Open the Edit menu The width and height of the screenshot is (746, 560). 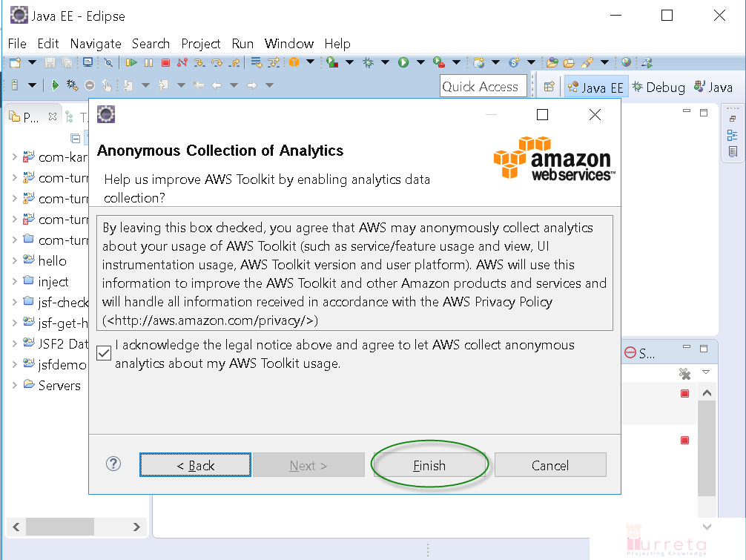tap(48, 44)
